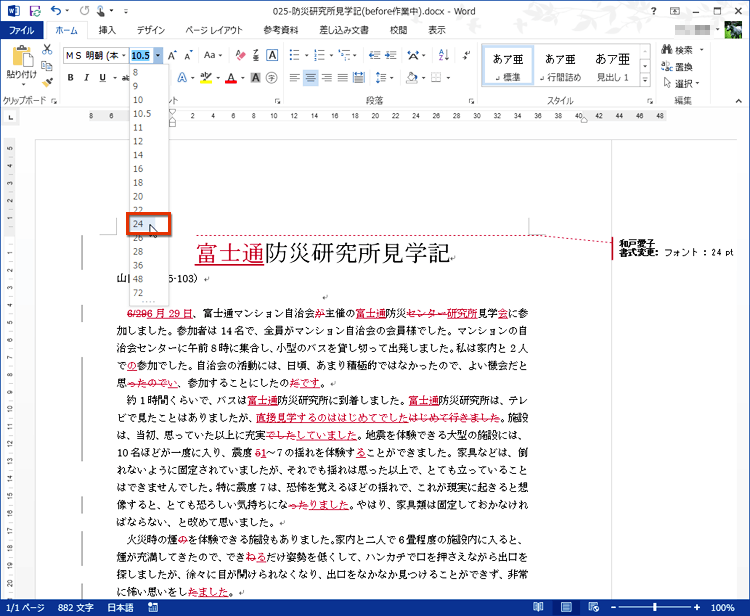Image resolution: width=750 pixels, height=616 pixels.
Task: Click the Cut scissors icon
Action: (x=47, y=49)
